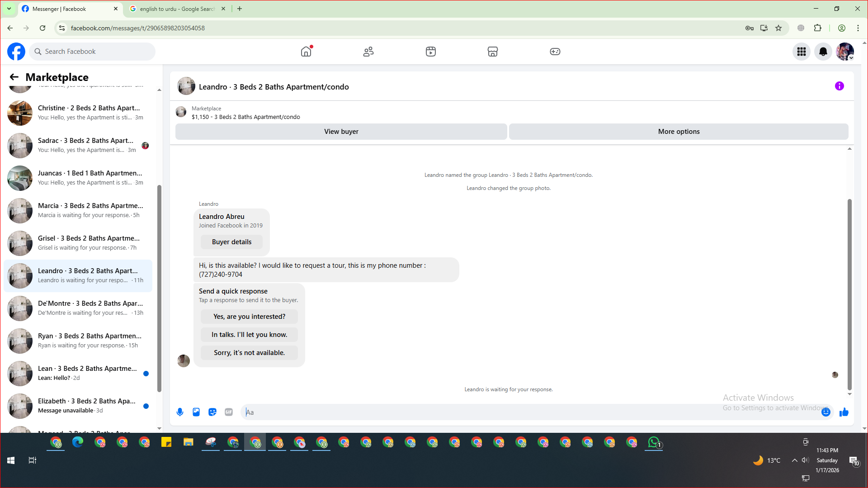The image size is (868, 488).
Task: Open the password manager key icon
Action: tap(750, 28)
